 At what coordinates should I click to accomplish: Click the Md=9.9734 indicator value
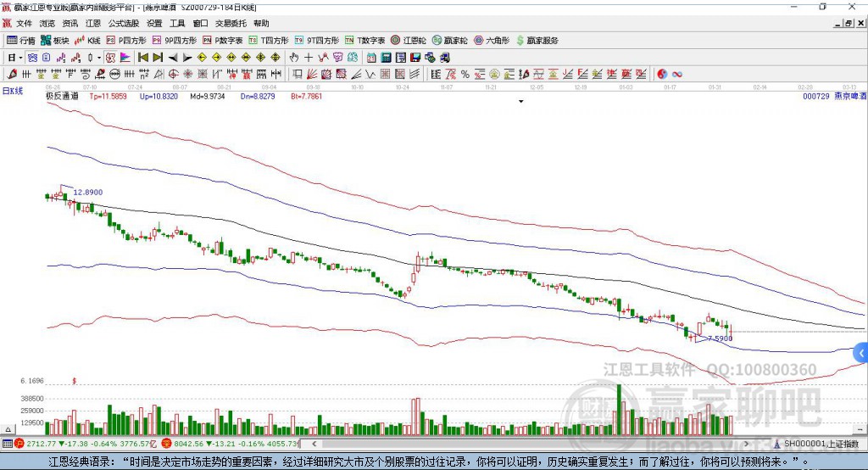pyautogui.click(x=208, y=96)
